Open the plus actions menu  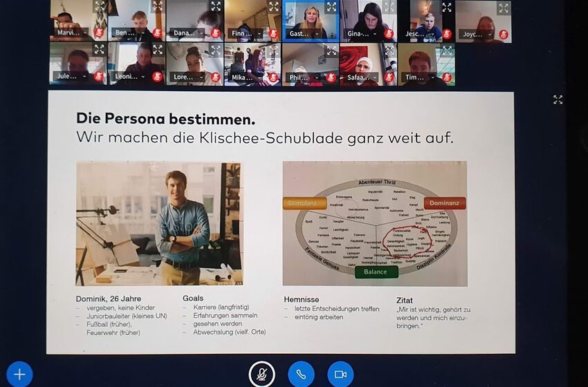19,374
